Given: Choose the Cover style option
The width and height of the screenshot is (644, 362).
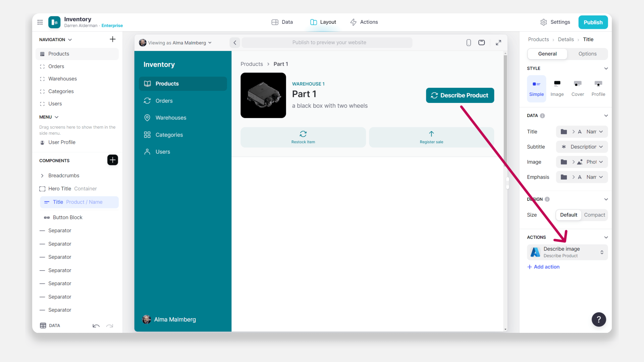Looking at the screenshot, I should pyautogui.click(x=578, y=88).
